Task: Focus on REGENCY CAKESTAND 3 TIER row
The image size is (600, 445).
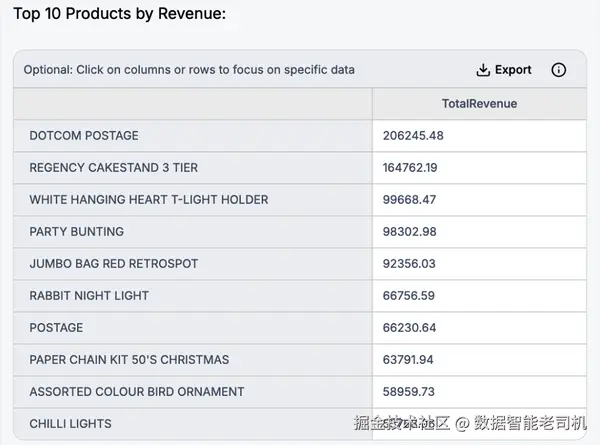Action: pos(113,168)
